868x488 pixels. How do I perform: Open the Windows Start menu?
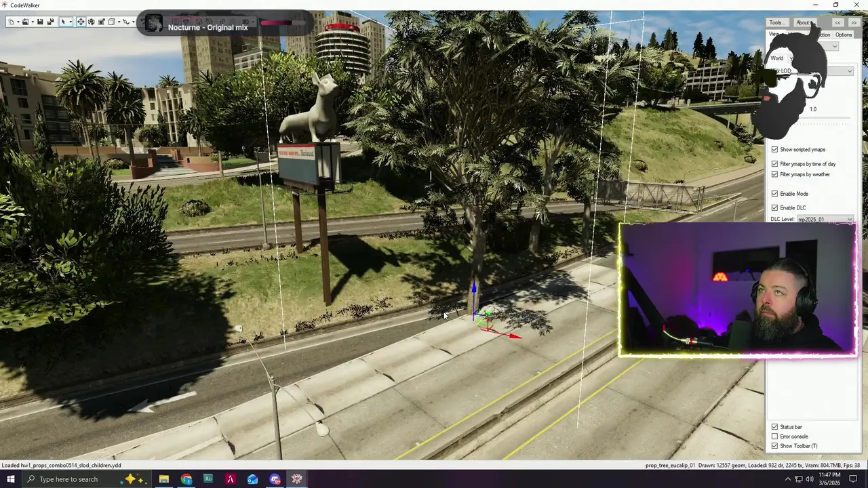10,479
